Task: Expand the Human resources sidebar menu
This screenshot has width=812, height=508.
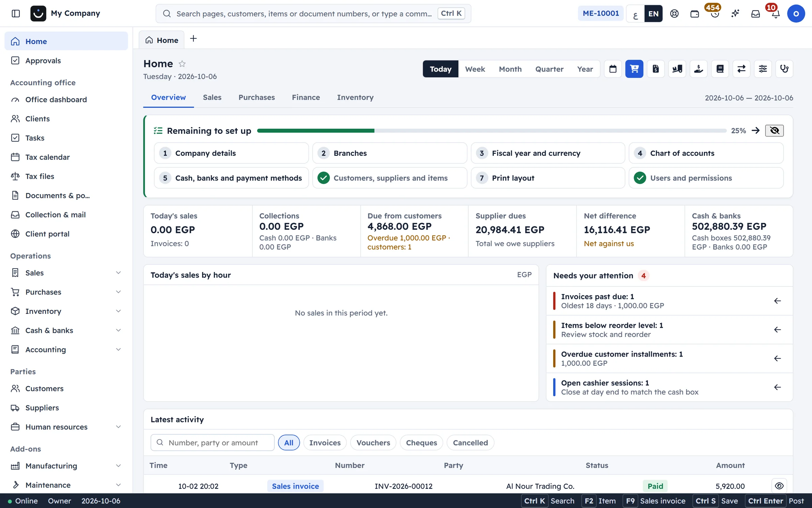Action: [x=66, y=427]
